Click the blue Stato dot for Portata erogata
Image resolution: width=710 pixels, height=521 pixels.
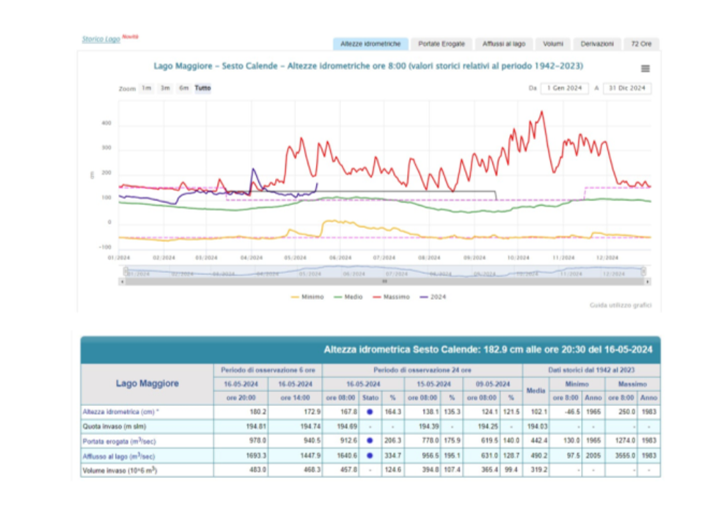click(x=370, y=440)
